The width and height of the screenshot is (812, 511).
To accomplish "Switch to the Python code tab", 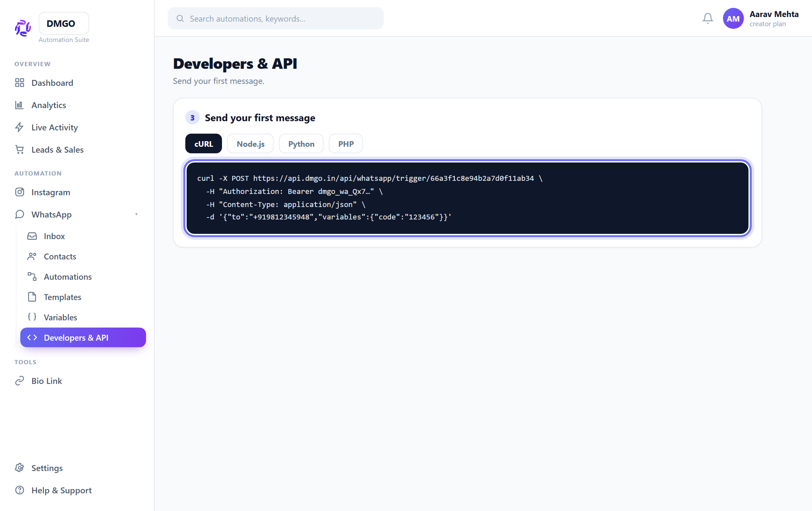I will click(x=301, y=144).
